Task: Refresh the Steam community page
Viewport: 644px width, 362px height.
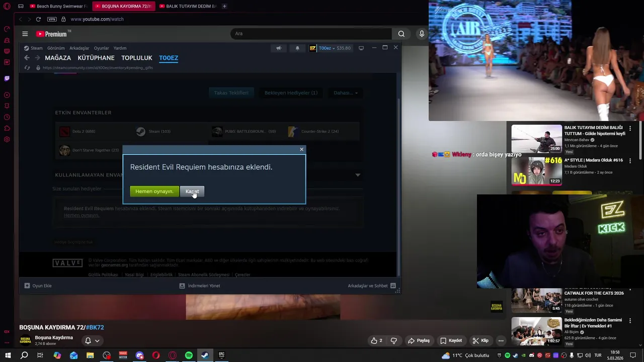Action: coord(27,67)
